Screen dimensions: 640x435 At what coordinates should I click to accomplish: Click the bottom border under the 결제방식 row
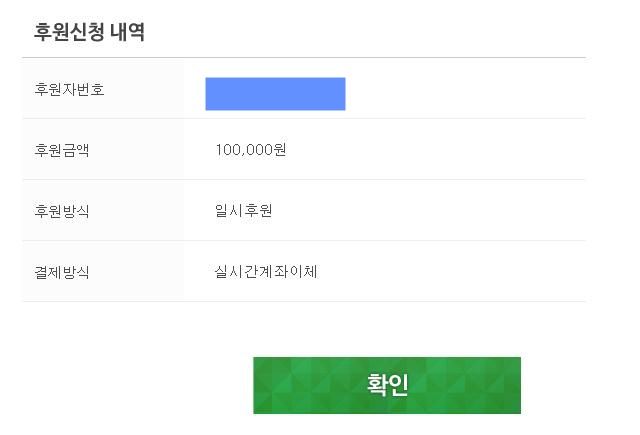pos(304,302)
